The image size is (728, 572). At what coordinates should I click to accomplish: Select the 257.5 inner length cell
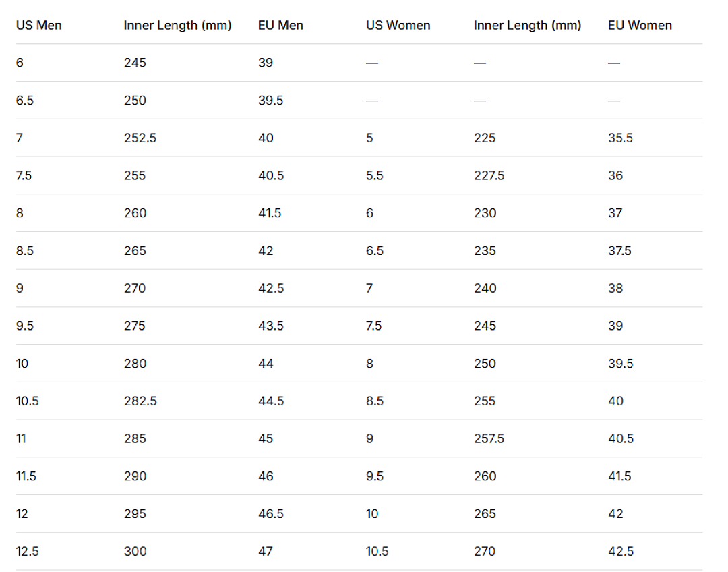coord(489,438)
